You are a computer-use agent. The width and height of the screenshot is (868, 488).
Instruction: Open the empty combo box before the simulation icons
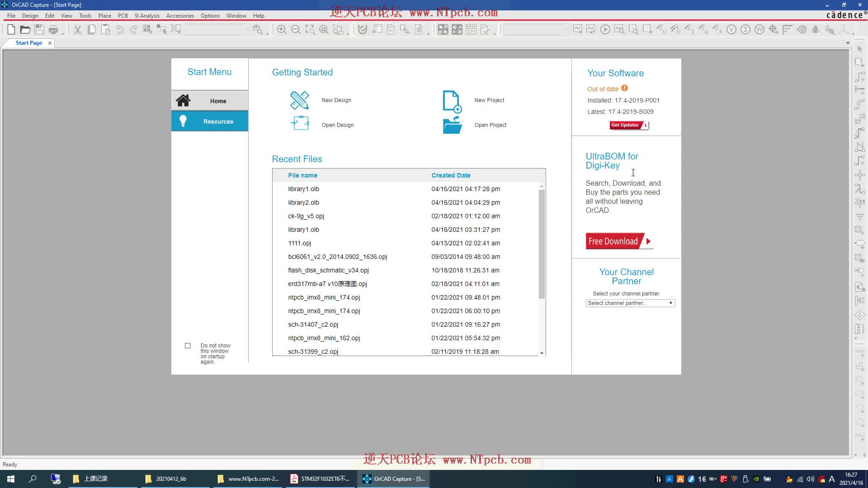coord(536,30)
